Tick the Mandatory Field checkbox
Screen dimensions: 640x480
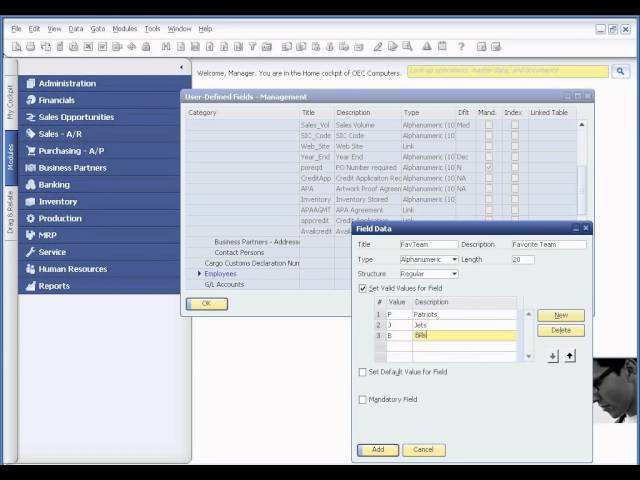[362, 400]
